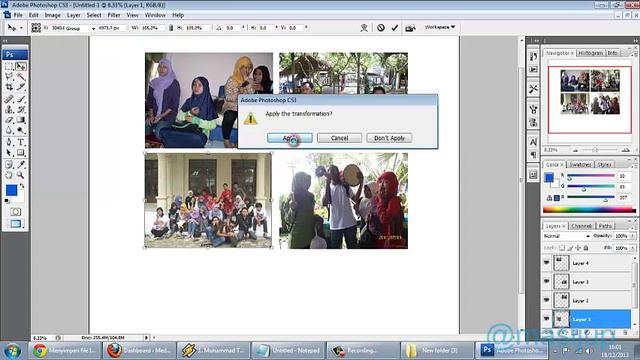Select the Magic Wand tool
This screenshot has height=360, width=640.
pos(21,77)
